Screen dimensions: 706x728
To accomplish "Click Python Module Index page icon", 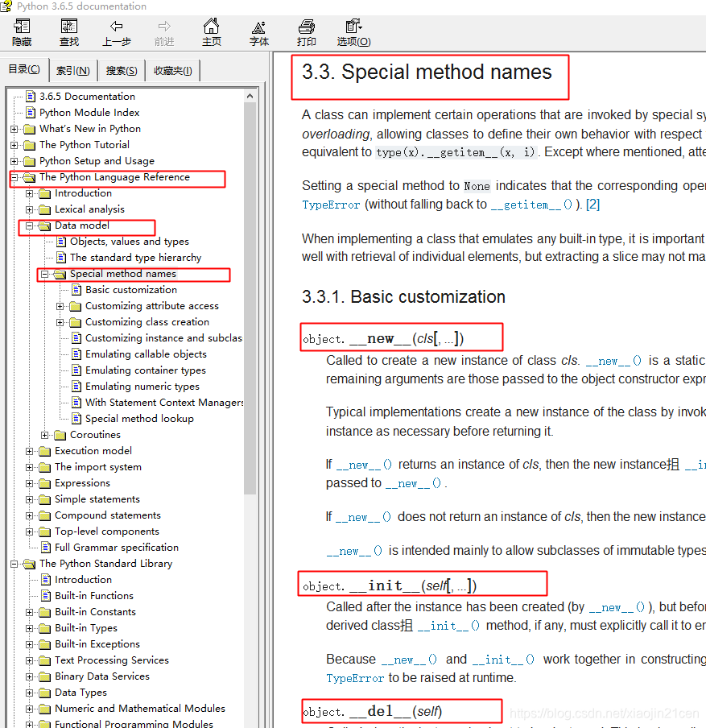I will (x=31, y=113).
